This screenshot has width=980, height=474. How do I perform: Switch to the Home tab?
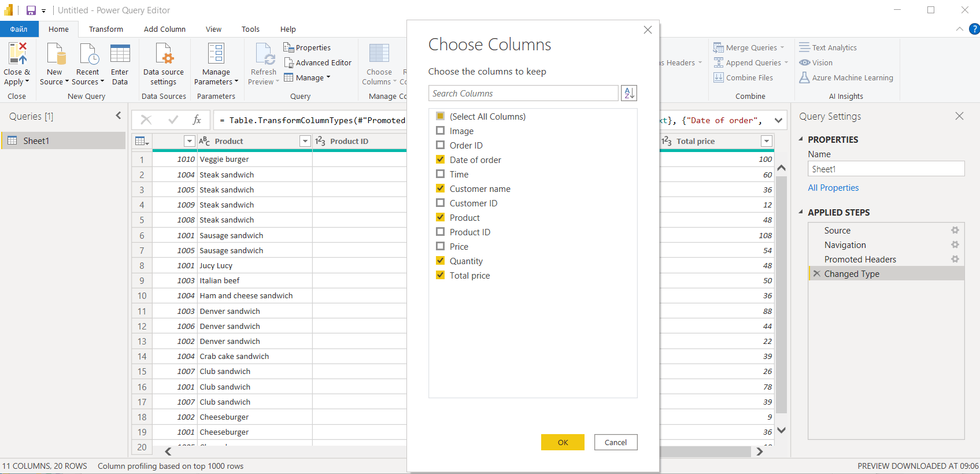click(58, 29)
